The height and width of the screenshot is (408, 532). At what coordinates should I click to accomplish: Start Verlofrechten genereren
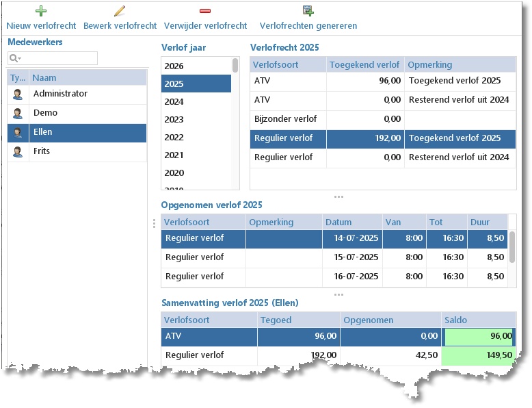(308, 25)
